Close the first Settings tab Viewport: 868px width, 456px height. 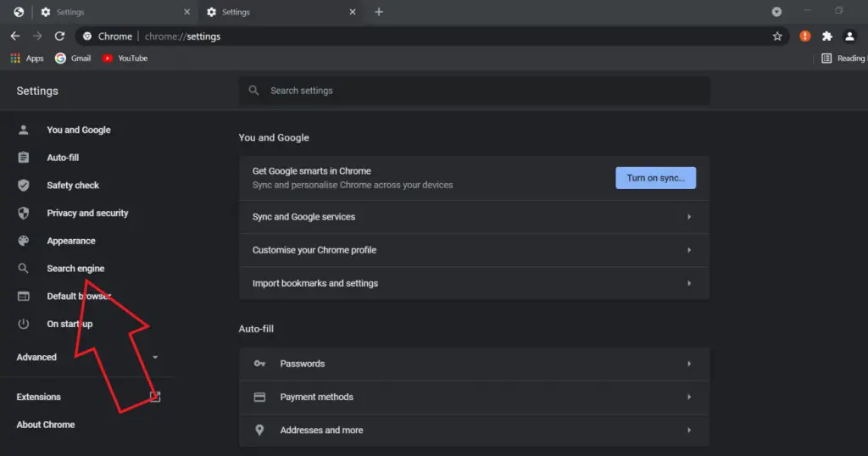click(x=186, y=12)
